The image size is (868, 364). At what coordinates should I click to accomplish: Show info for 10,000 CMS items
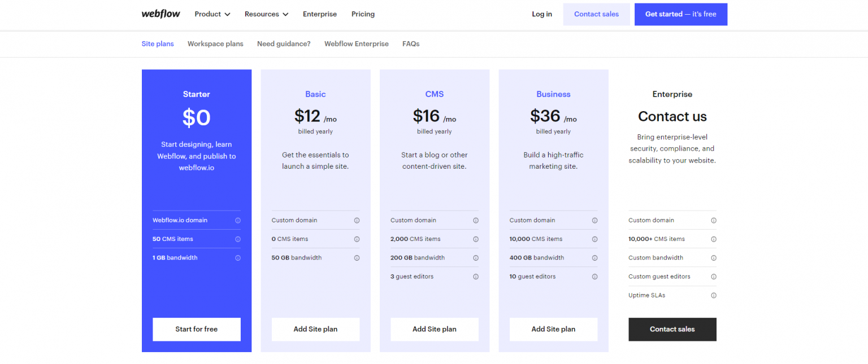click(x=594, y=239)
